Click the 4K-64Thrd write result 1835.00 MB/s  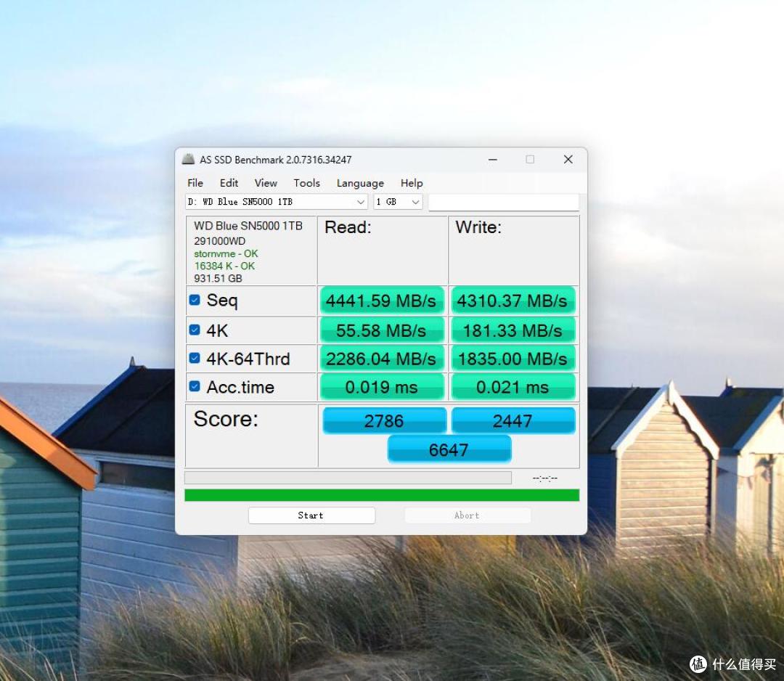point(513,359)
